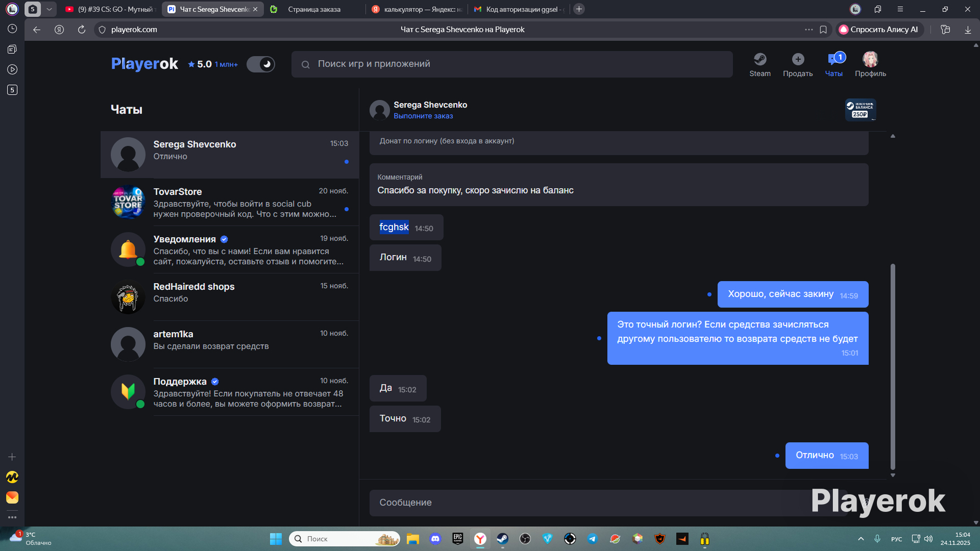Image resolution: width=980 pixels, height=551 pixels.
Task: Click the 'Точно' message bubble
Action: pyautogui.click(x=405, y=419)
